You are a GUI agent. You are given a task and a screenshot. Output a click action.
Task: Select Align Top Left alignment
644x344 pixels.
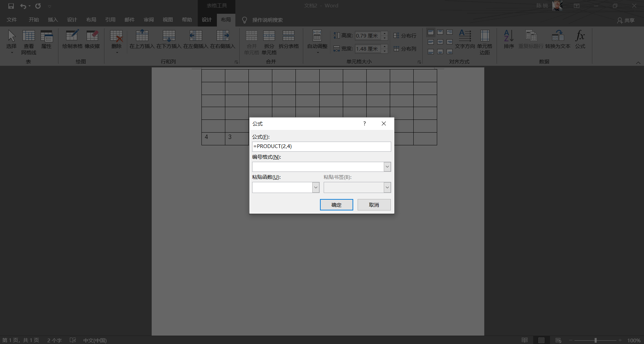[x=431, y=32]
